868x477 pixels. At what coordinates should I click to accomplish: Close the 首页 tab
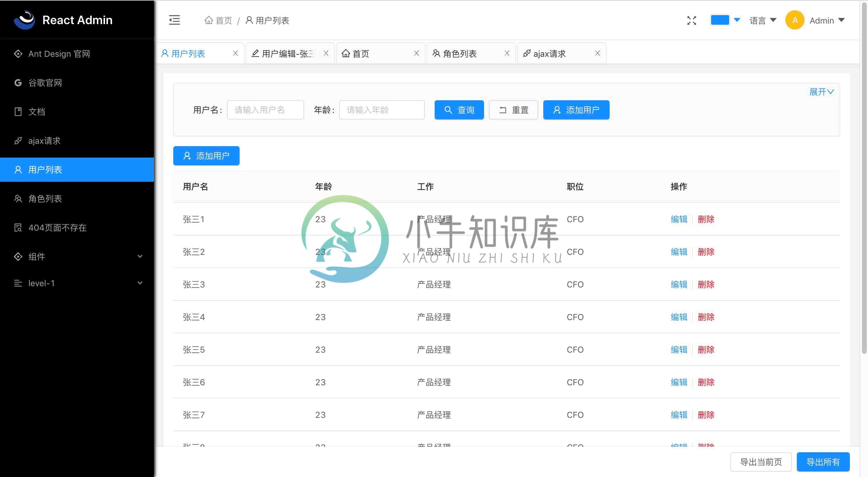(416, 53)
